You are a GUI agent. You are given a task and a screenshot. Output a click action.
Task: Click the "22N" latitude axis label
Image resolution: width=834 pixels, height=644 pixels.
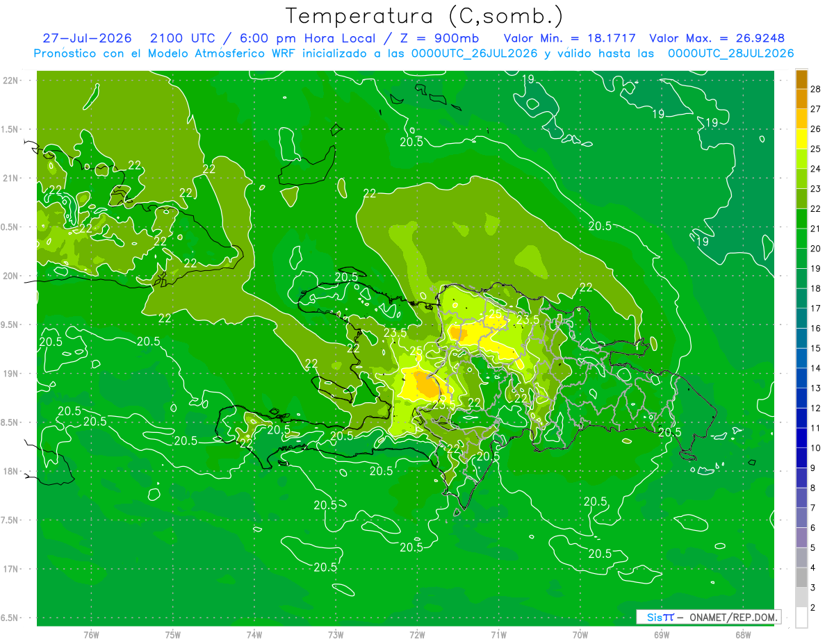click(x=12, y=81)
